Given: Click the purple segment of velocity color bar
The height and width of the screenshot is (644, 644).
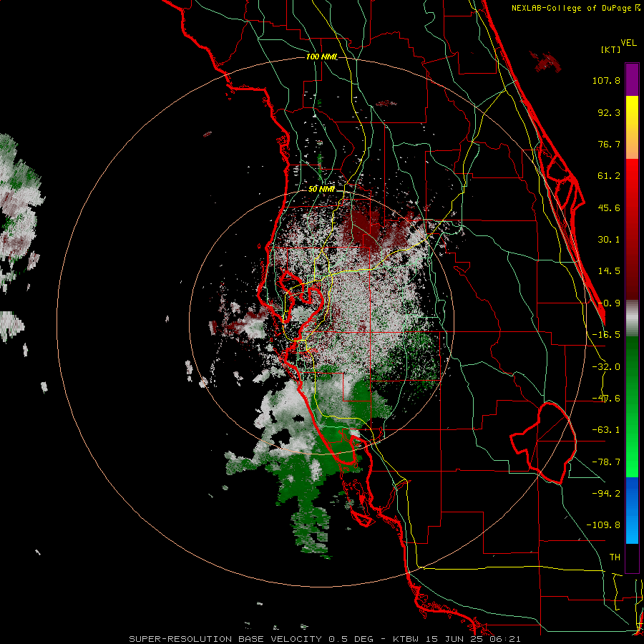Looking at the screenshot, I should (632, 79).
